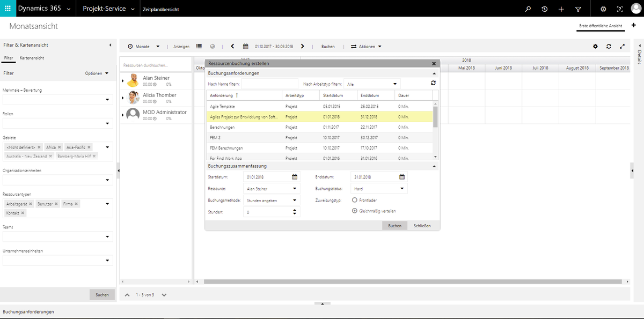Open the Buchungsmethode dropdown
This screenshot has height=319, width=644.
tap(295, 201)
